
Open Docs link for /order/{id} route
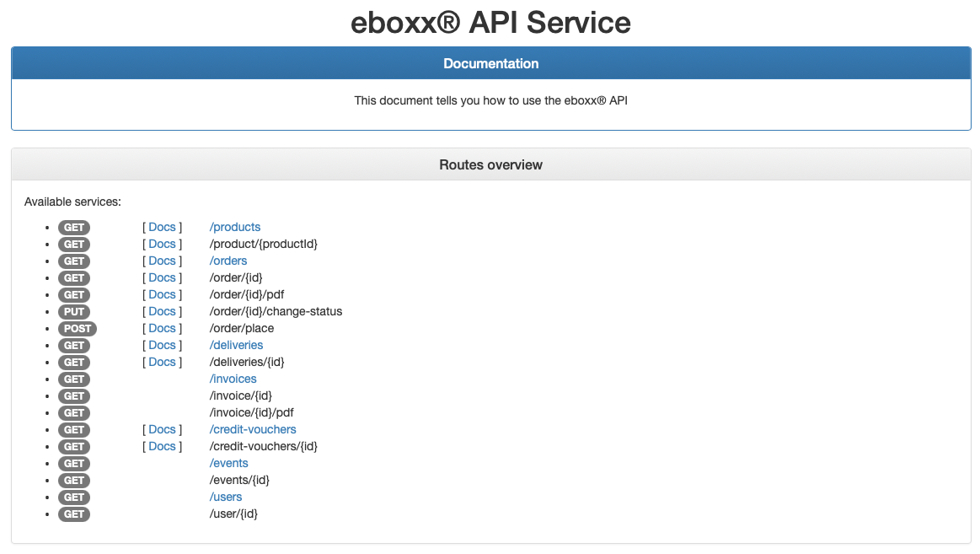(x=162, y=277)
